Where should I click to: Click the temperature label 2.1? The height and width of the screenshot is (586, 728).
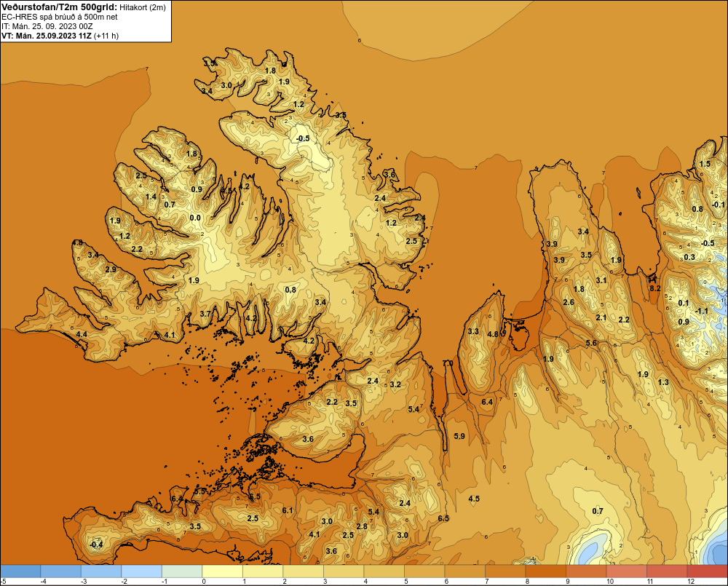pos(601,317)
